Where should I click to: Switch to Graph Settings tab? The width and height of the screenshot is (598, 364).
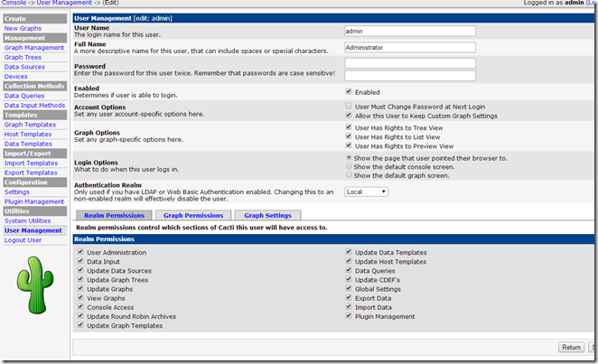[x=267, y=215]
